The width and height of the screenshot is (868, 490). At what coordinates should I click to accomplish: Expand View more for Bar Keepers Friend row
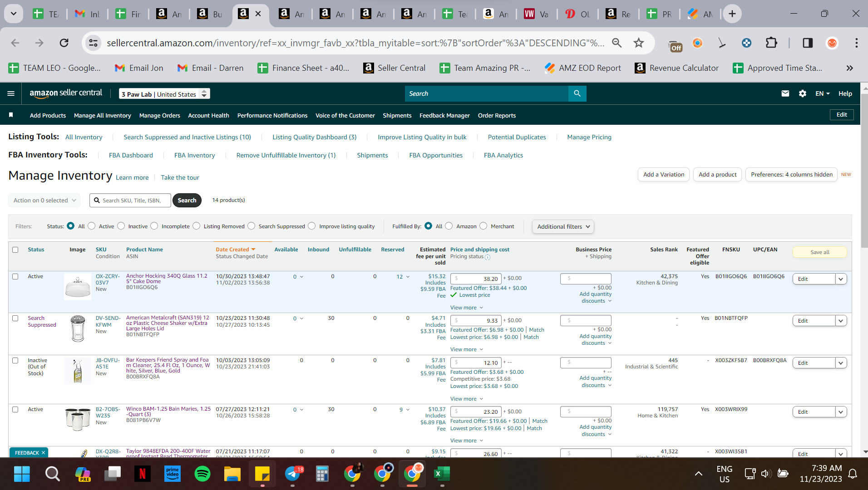[467, 399]
